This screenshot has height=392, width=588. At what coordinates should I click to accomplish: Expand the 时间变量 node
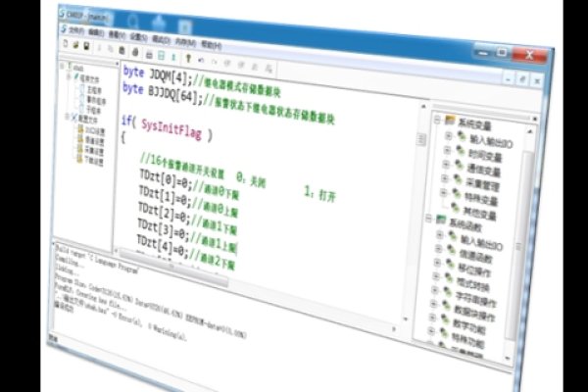tap(447, 150)
